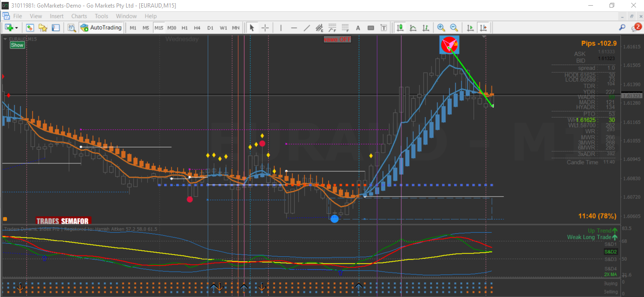The width and height of the screenshot is (644, 297).
Task: Select the Crosshair tool
Action: tap(265, 28)
